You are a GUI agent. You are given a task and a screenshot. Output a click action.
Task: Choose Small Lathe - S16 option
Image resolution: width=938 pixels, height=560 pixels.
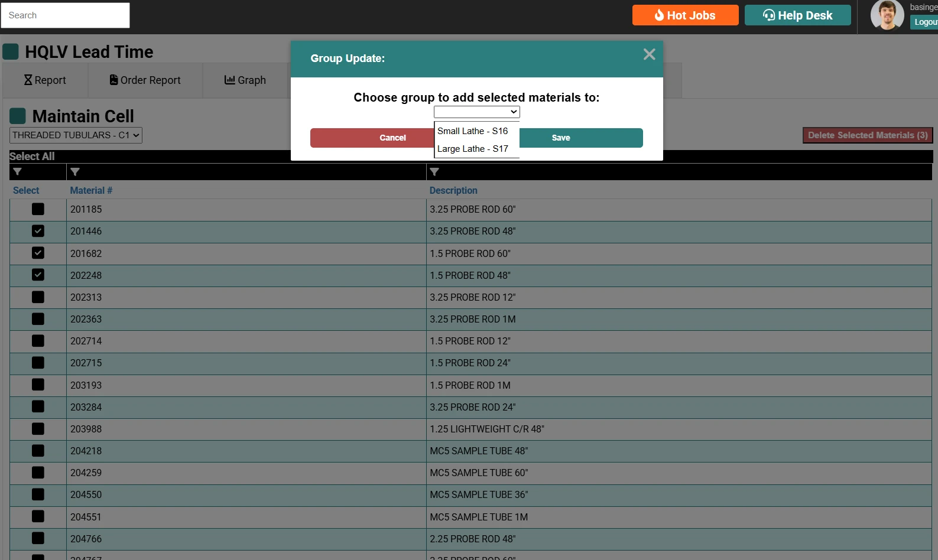(476, 131)
